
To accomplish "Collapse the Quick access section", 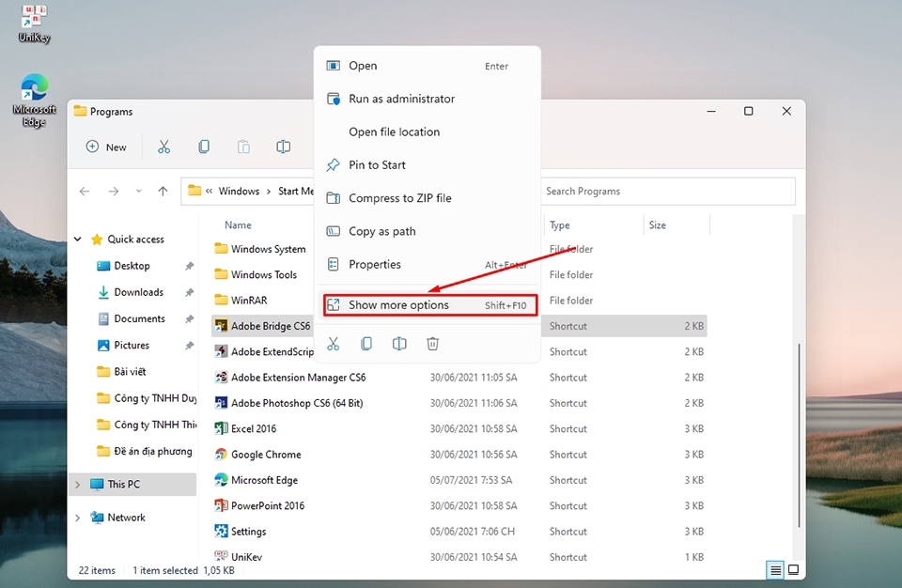I will pyautogui.click(x=77, y=239).
